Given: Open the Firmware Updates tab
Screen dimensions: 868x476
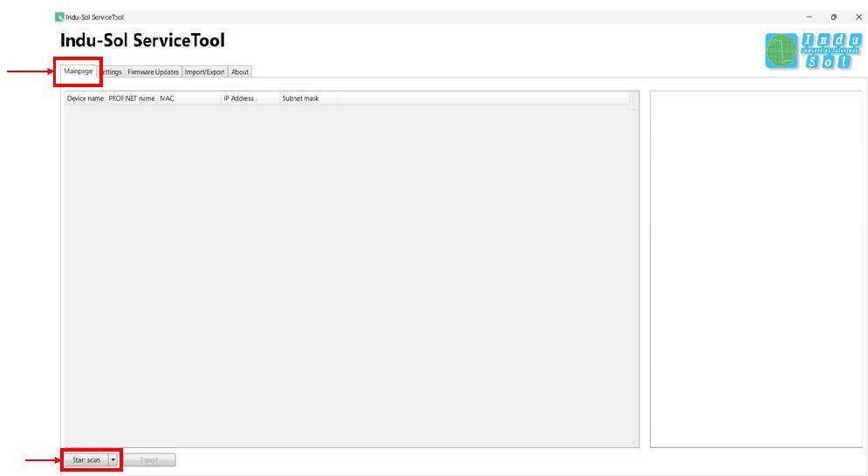Looking at the screenshot, I should pos(154,72).
